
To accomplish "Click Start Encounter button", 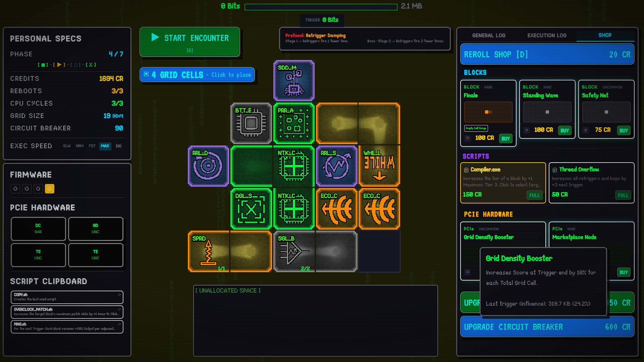I will tap(190, 42).
